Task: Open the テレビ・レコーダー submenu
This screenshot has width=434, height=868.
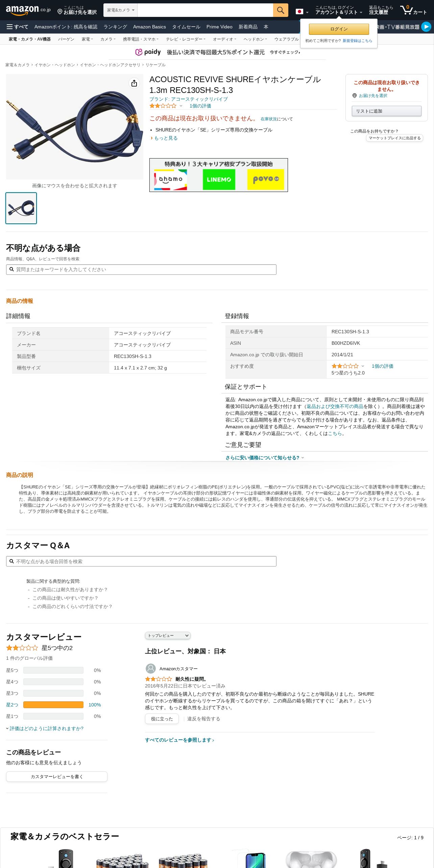Action: [186, 39]
